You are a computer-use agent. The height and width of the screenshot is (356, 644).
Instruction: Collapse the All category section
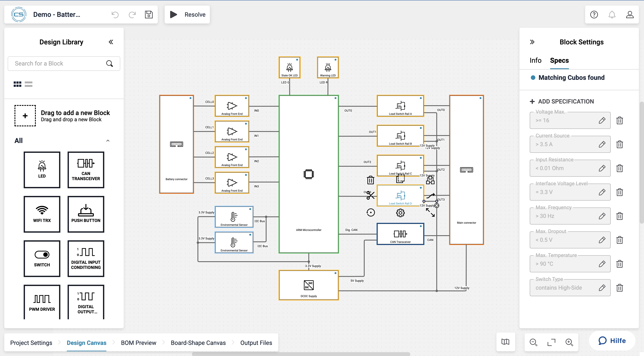pos(108,141)
